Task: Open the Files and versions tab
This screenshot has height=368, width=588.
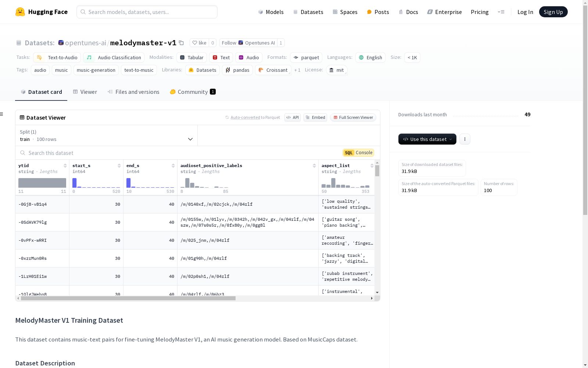Action: pos(133,92)
